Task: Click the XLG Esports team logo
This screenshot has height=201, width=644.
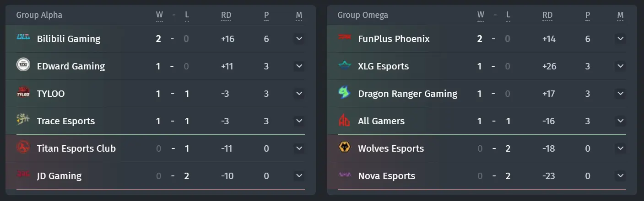Action: 345,65
